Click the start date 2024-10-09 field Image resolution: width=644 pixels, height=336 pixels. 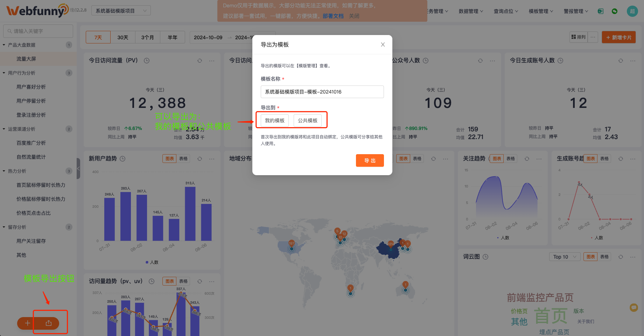click(208, 37)
